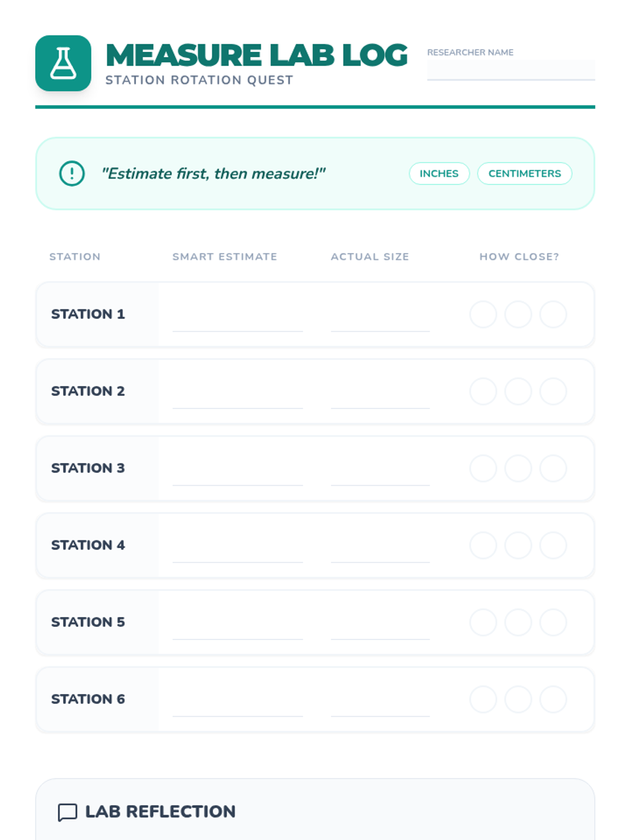630x840 pixels.
Task: Mark first How Close circle for Station 4
Action: 483,545
